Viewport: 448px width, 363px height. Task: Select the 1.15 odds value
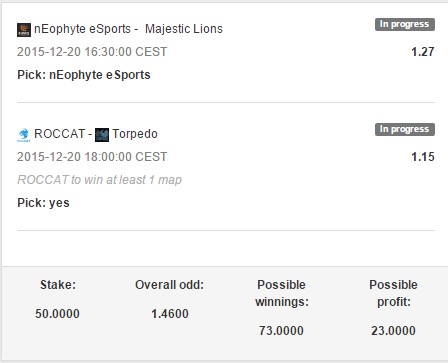pyautogui.click(x=423, y=157)
